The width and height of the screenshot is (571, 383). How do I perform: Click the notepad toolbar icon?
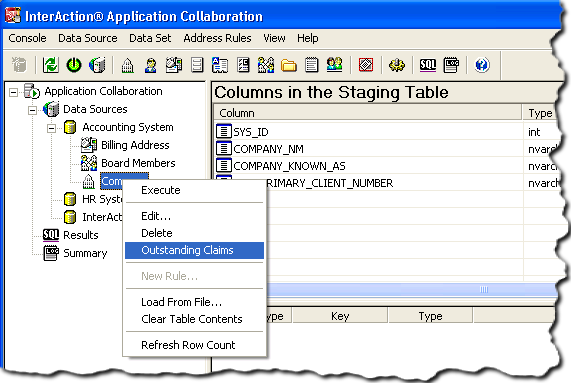pyautogui.click(x=312, y=65)
